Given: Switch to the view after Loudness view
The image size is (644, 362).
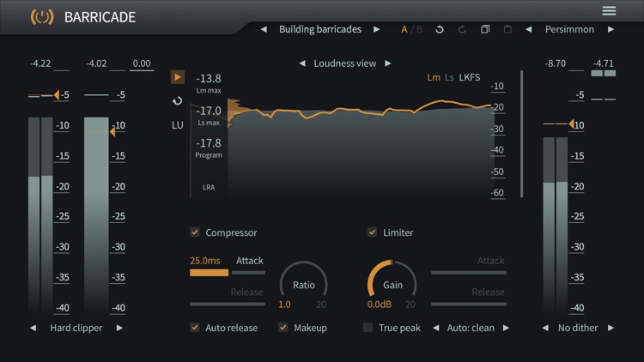Looking at the screenshot, I should 388,63.
